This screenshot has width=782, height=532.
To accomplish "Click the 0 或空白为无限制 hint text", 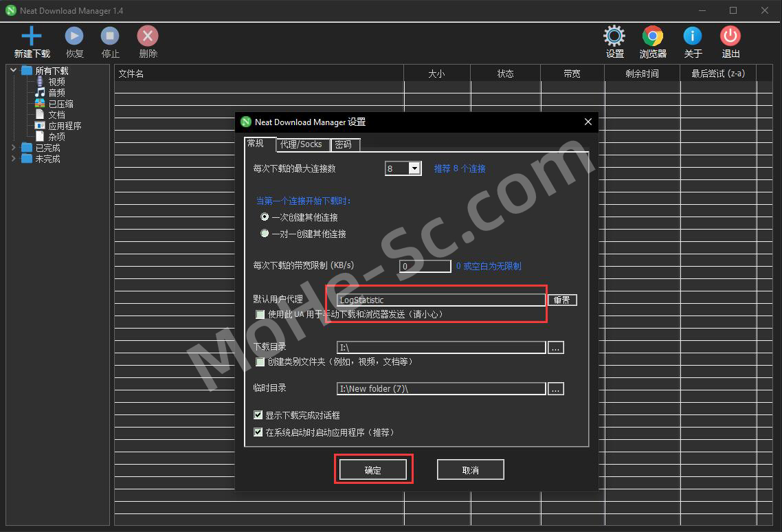I will click(489, 266).
